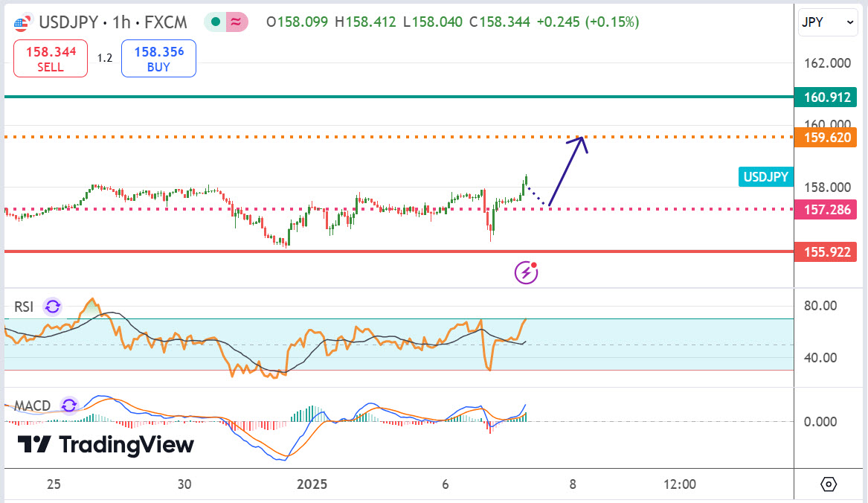Click the pink approximate-data icon in header
868x503 pixels.
click(237, 22)
